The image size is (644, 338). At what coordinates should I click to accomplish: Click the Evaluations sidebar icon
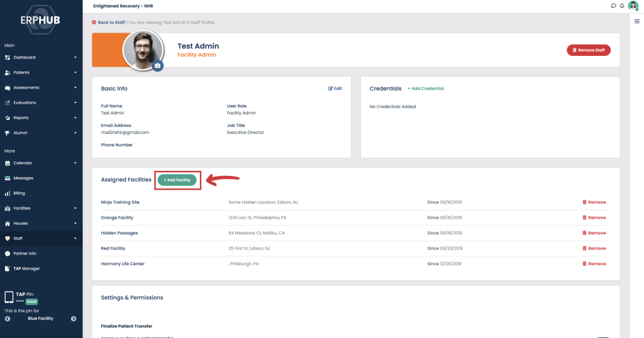[x=8, y=102]
